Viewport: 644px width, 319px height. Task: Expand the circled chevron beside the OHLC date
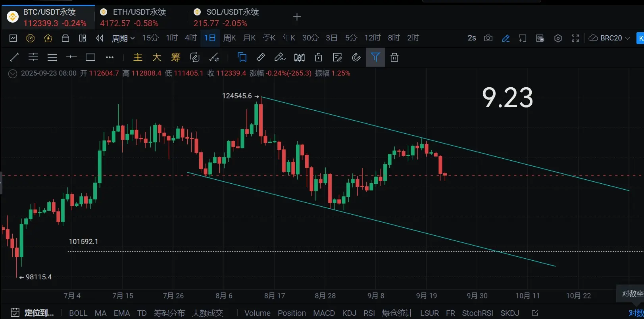point(13,73)
